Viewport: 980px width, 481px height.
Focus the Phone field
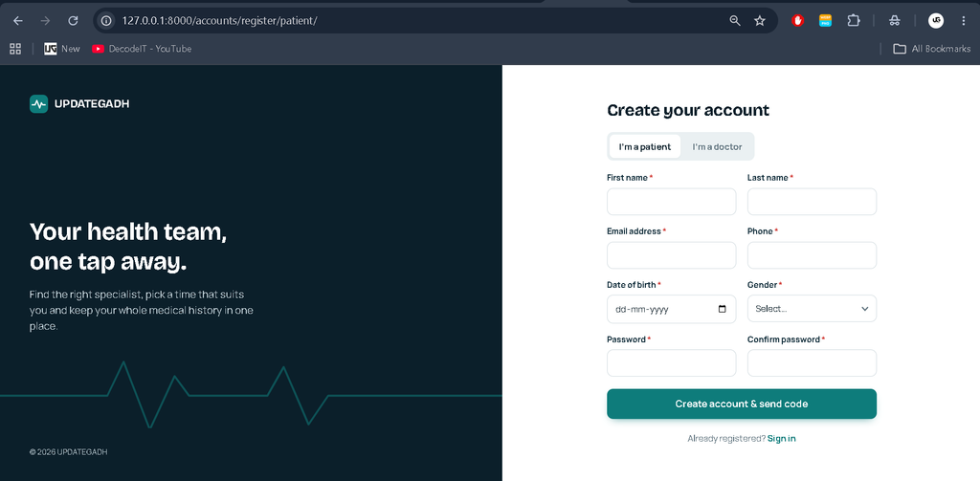tap(812, 255)
